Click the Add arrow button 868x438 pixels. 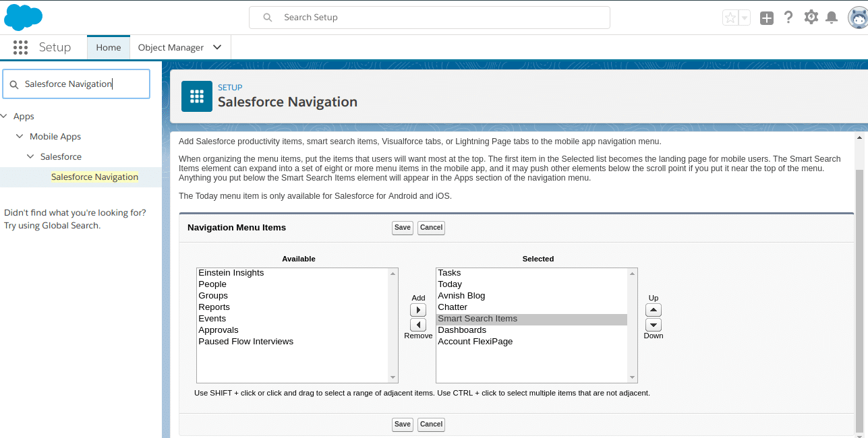[418, 310]
